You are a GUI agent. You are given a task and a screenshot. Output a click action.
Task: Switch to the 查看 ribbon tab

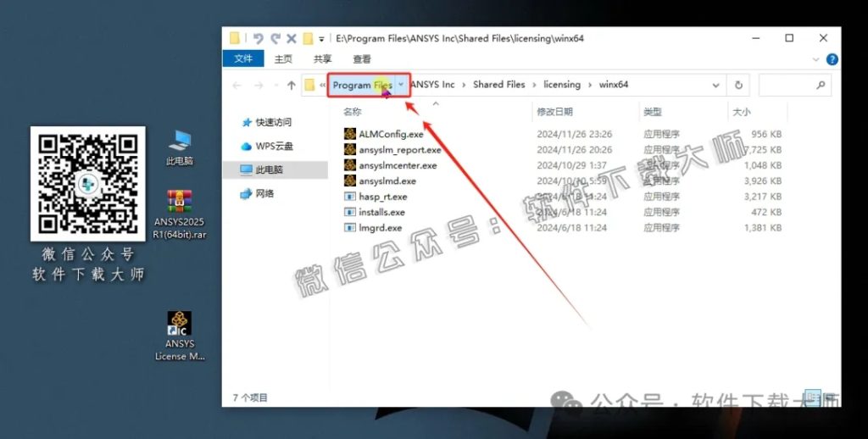coord(362,59)
